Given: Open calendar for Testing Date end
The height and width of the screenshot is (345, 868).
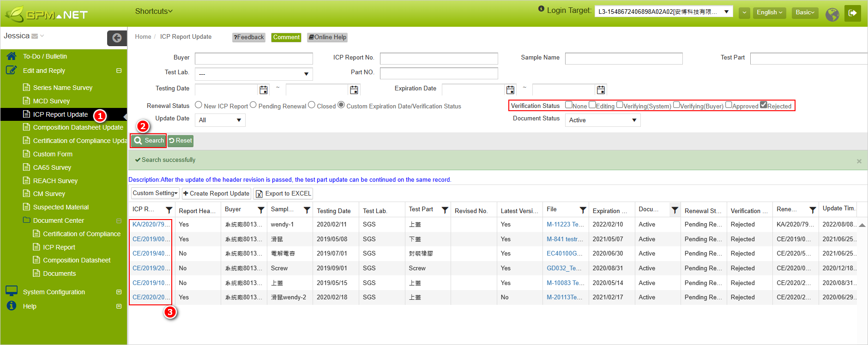Looking at the screenshot, I should [x=354, y=89].
